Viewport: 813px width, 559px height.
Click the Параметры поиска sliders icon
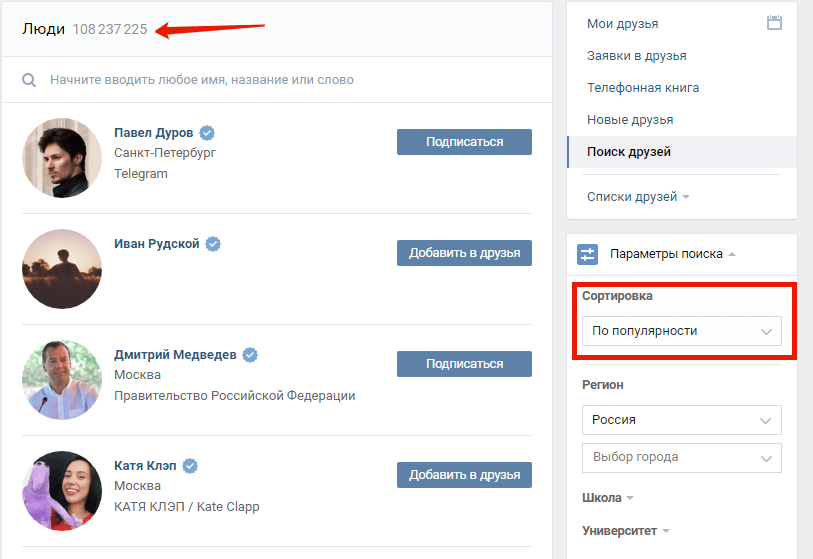click(587, 254)
